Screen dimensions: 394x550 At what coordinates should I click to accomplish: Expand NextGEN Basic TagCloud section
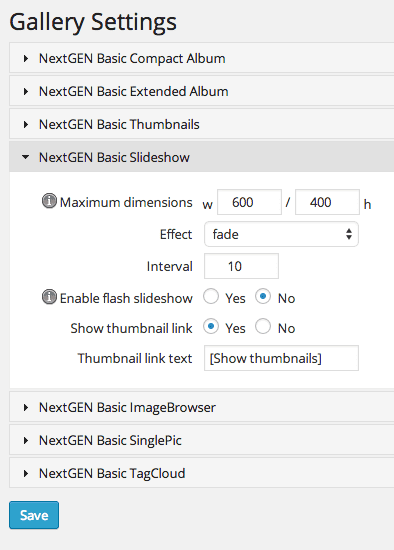pyautogui.click(x=202, y=473)
